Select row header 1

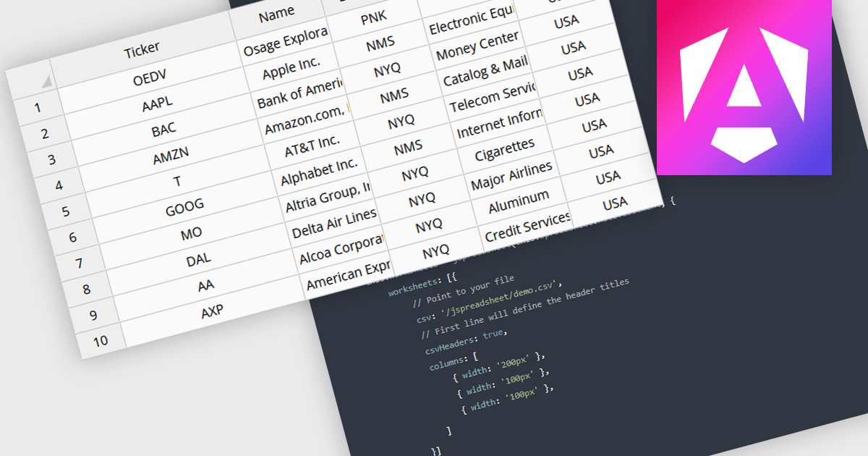(x=38, y=109)
